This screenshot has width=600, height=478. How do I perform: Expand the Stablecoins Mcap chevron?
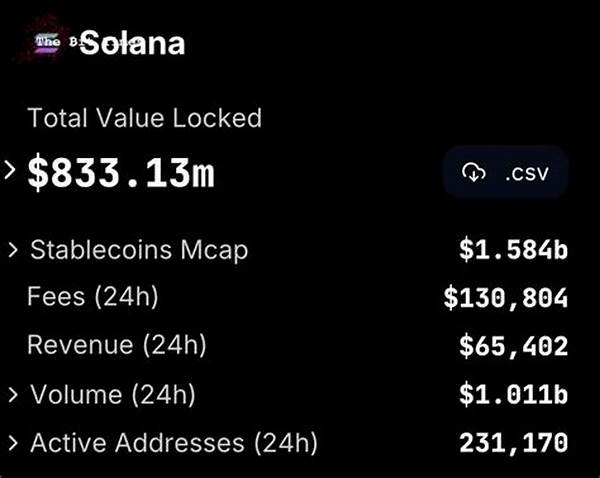pyautogui.click(x=13, y=250)
